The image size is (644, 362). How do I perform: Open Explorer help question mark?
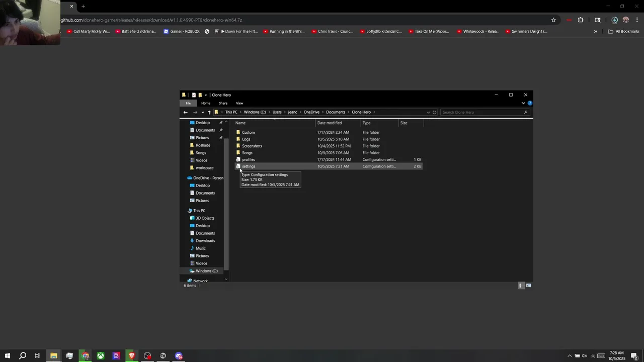(530, 103)
